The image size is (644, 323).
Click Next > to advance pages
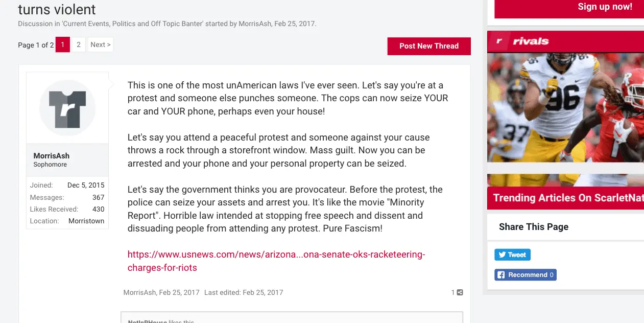tap(100, 45)
